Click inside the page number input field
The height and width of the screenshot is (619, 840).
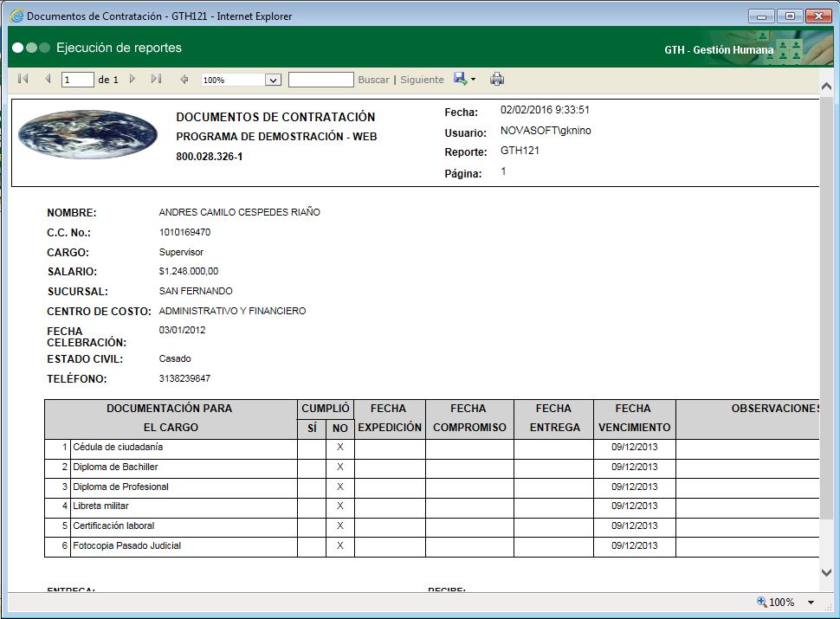[x=76, y=79]
